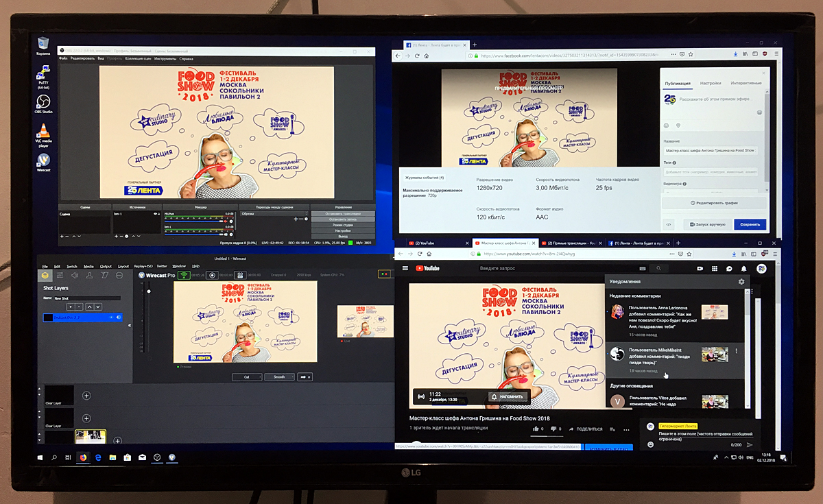Viewport: 823px width, 504px height.
Task: Toggle audio speaker on Wirecast DeckLink layer
Action: tap(118, 317)
